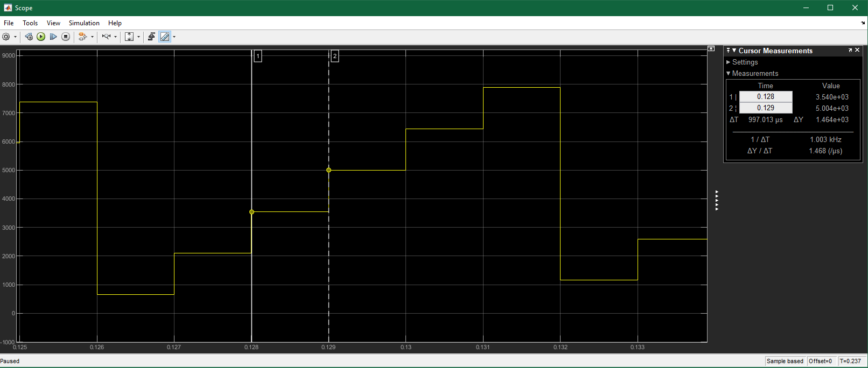Click the Step Forward button

pyautogui.click(x=53, y=37)
